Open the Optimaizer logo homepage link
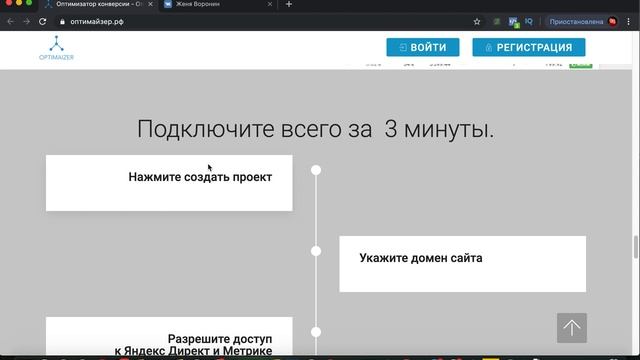The height and width of the screenshot is (360, 640). coord(56,48)
